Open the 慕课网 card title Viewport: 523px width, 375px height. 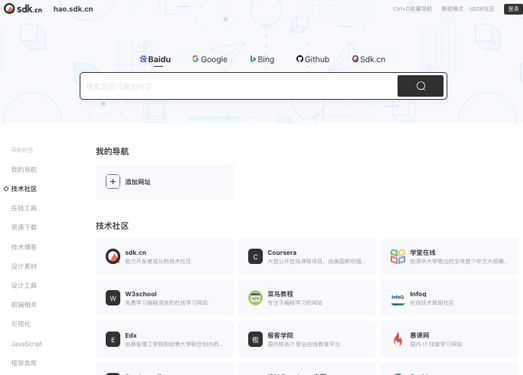click(x=420, y=335)
